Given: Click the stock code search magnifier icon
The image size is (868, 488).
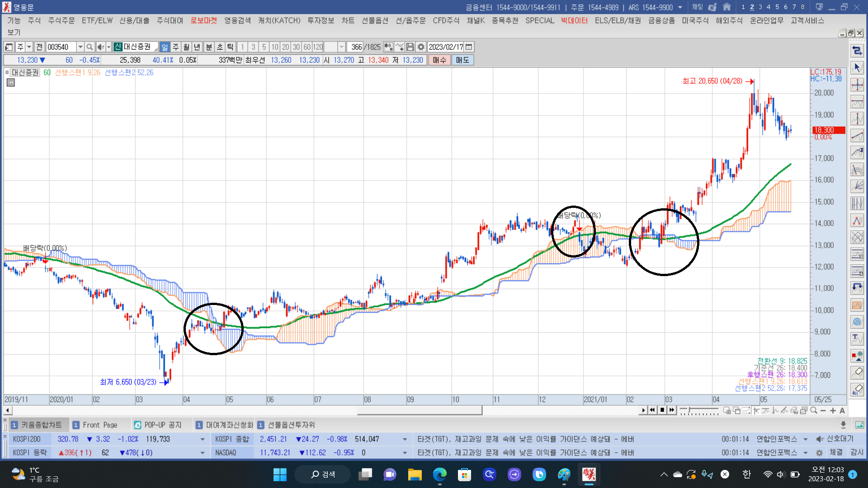Looking at the screenshot, I should (90, 47).
